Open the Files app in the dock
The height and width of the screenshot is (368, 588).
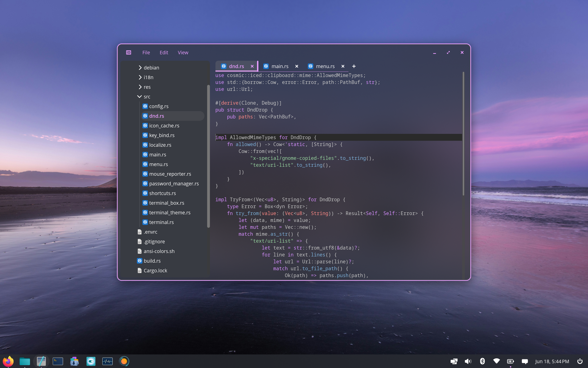click(x=25, y=361)
